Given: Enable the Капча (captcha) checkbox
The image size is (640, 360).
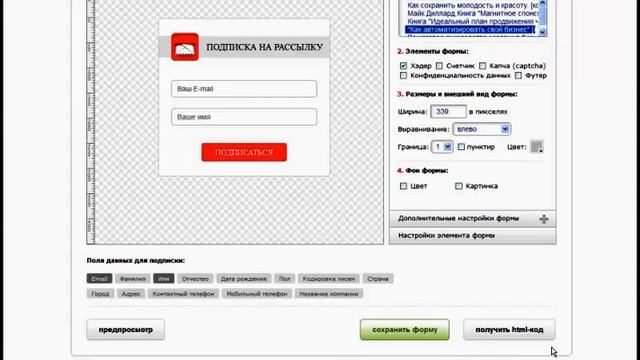Looking at the screenshot, I should coord(482,66).
